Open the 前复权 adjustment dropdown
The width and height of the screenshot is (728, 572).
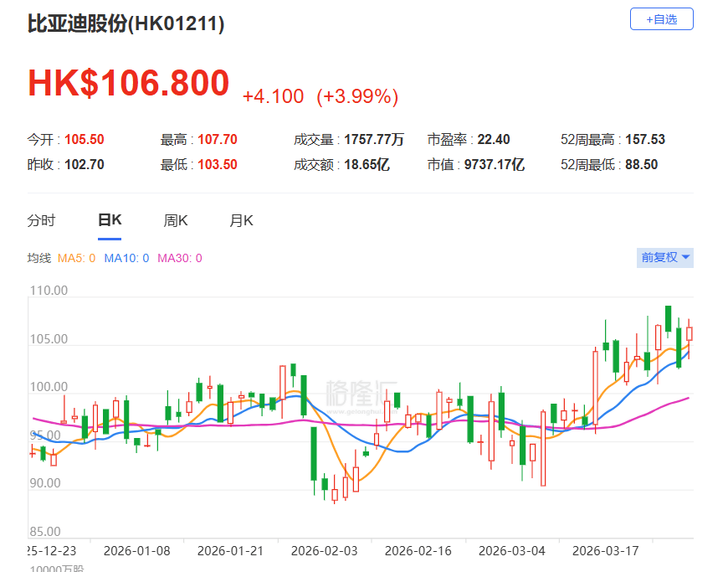click(x=664, y=257)
